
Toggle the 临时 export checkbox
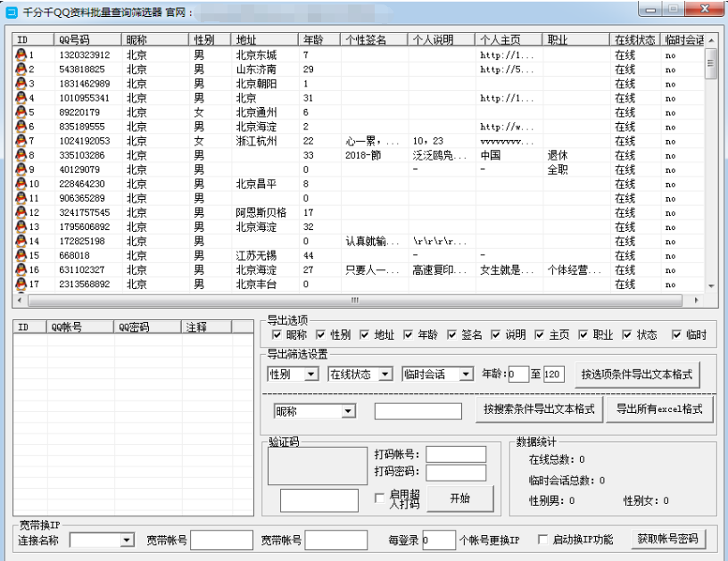coord(677,334)
